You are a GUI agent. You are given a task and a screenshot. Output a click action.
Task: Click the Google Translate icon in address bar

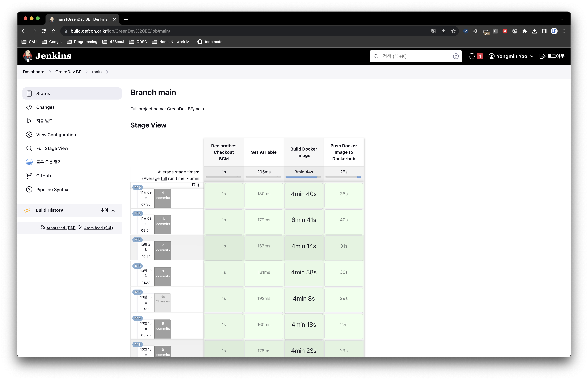[x=433, y=31]
